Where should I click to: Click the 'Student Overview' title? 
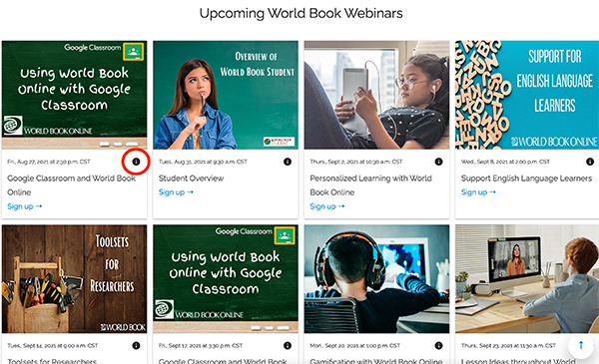pos(191,179)
